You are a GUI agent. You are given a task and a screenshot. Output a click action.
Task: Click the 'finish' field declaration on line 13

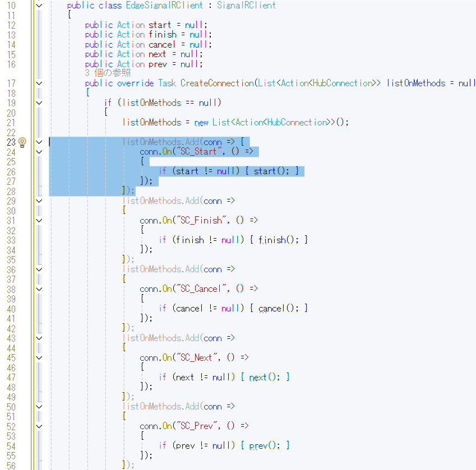[x=163, y=35]
